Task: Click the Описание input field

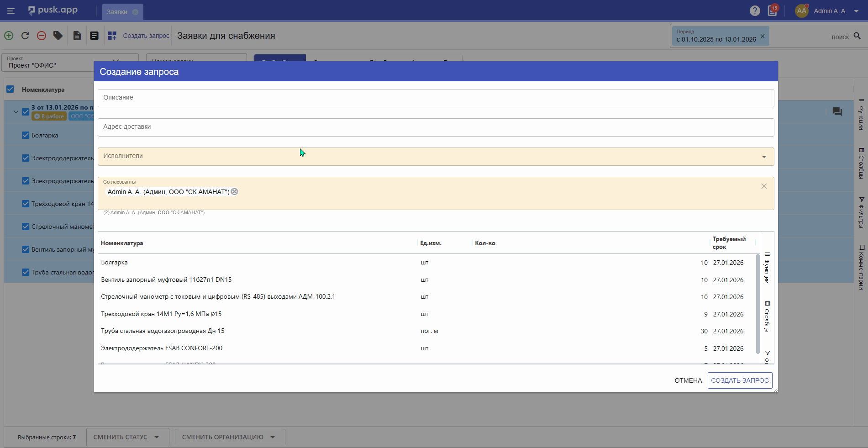Action: coord(435,98)
